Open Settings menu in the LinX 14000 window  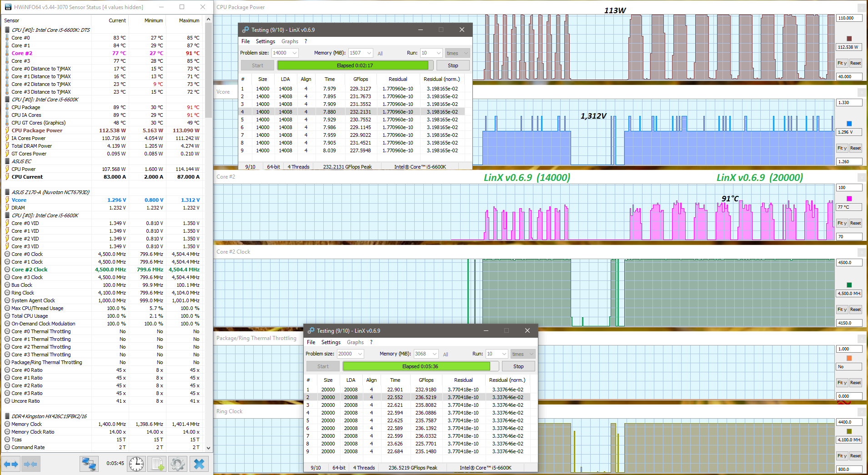(x=266, y=41)
